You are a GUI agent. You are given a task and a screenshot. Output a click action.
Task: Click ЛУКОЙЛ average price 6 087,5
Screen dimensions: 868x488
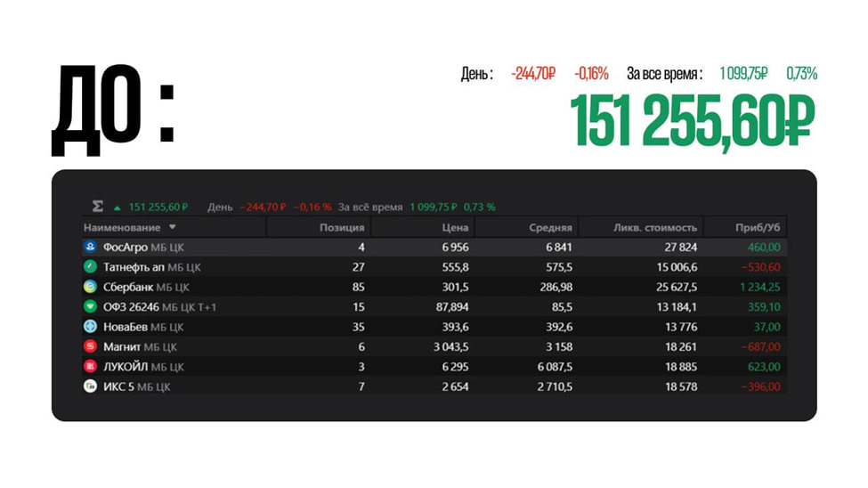coord(555,367)
